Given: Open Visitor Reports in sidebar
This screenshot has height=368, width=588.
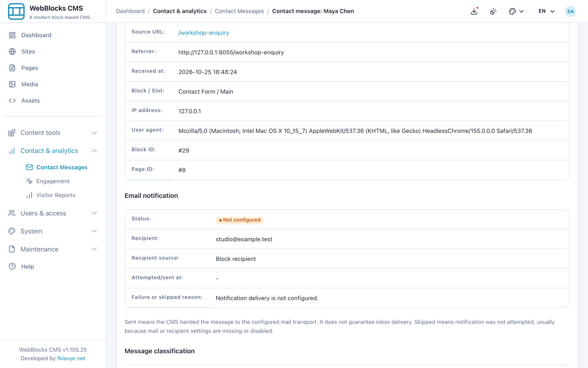Looking at the screenshot, I should coord(56,195).
